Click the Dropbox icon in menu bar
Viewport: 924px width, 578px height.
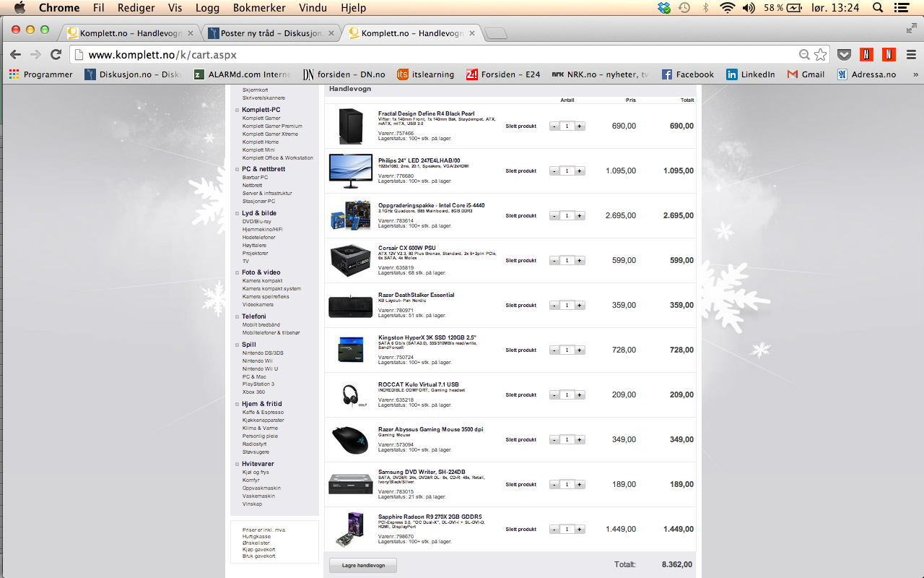click(664, 8)
